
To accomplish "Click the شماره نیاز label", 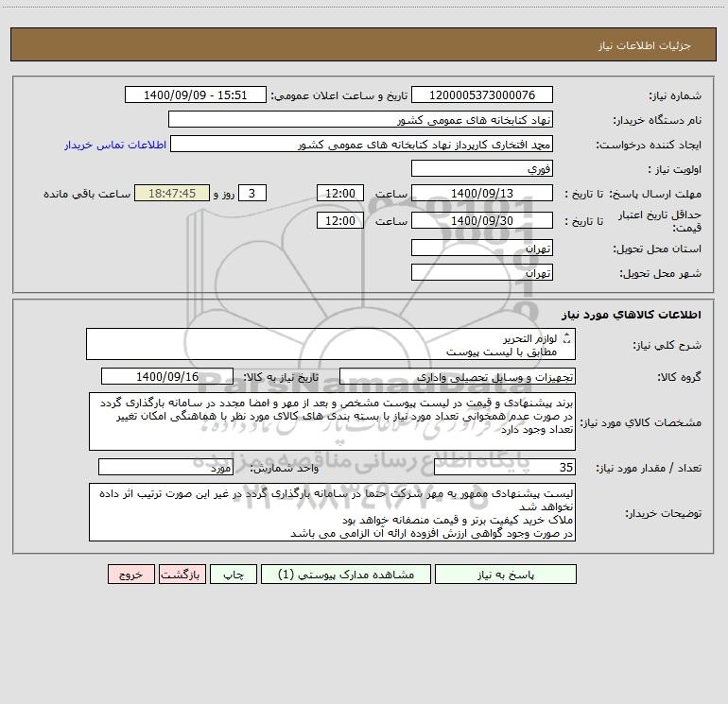I will [x=675, y=95].
